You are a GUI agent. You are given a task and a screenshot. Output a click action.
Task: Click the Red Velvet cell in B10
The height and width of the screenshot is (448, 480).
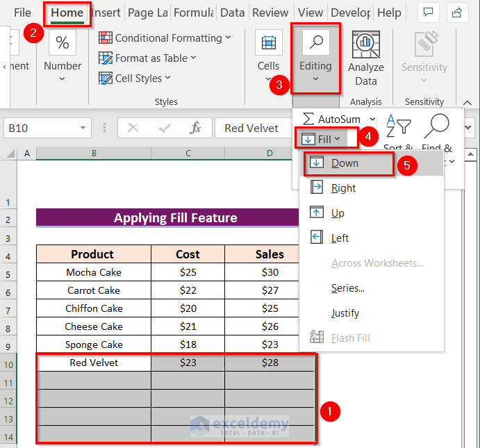point(94,363)
